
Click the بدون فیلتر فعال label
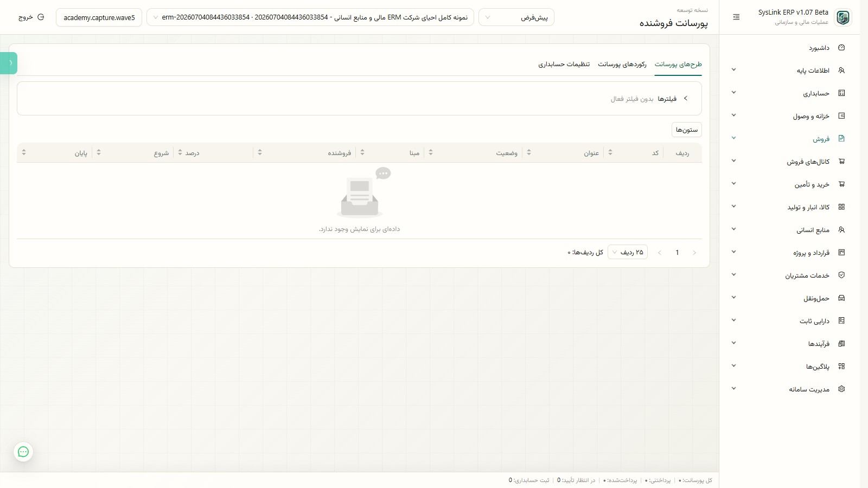pos(632,99)
